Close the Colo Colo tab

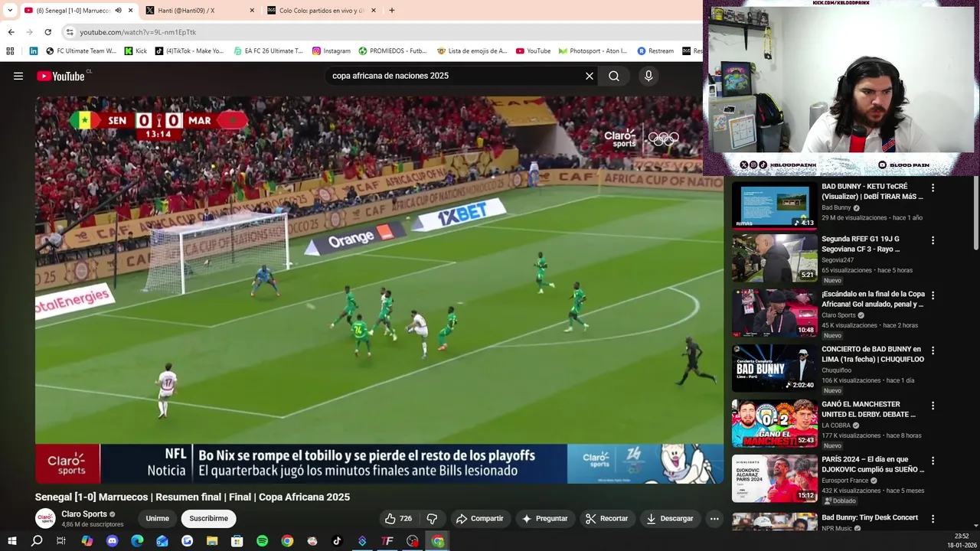[374, 11]
